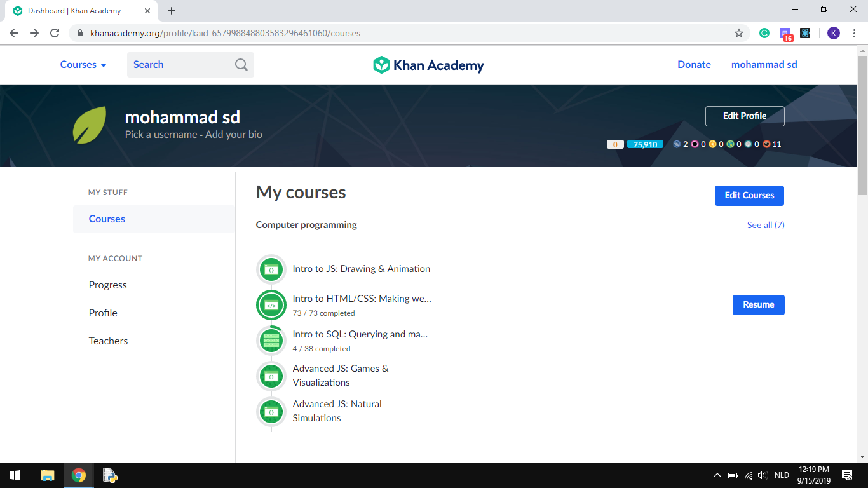Open Progress in sidebar
The image size is (868, 488).
[x=108, y=285]
